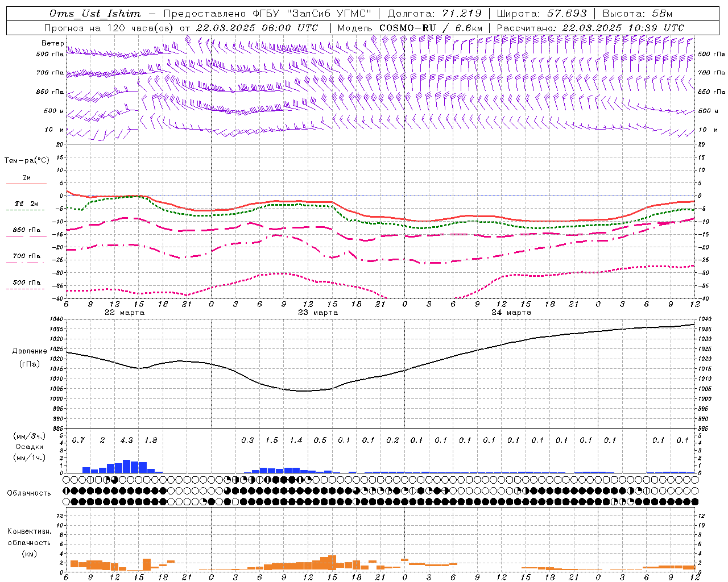The height and width of the screenshot is (582, 728).
Task: Click the Высота: 58м value
Action: [637, 14]
